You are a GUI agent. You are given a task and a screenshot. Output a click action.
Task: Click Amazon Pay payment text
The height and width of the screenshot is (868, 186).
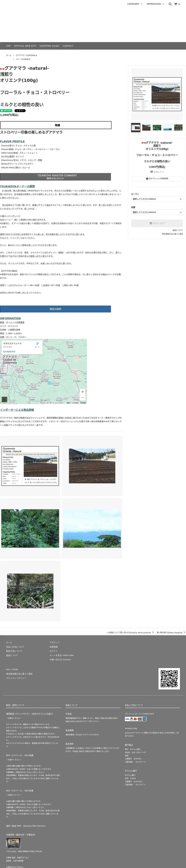[131, 729]
